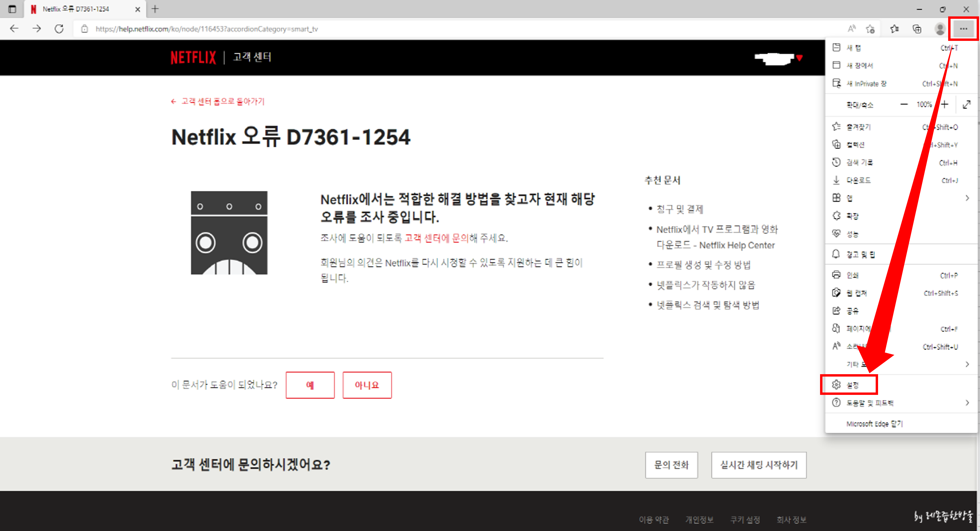Open the Netflix account dropdown arrow

click(x=799, y=58)
